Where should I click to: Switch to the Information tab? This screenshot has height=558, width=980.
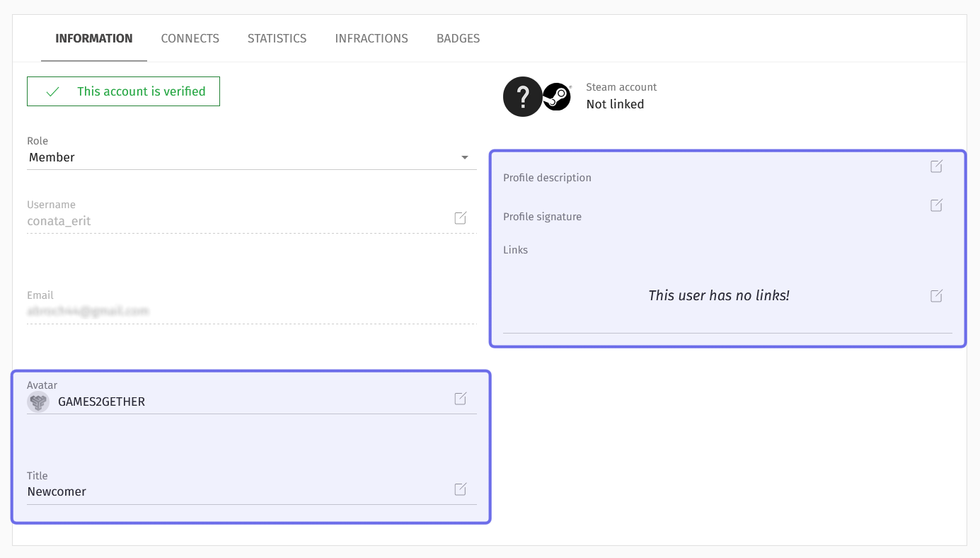coord(94,39)
